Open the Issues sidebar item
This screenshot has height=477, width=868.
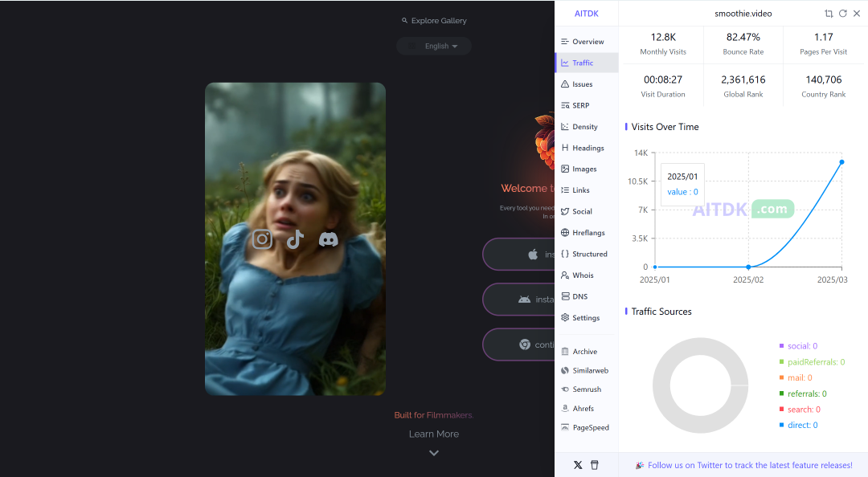(586, 84)
